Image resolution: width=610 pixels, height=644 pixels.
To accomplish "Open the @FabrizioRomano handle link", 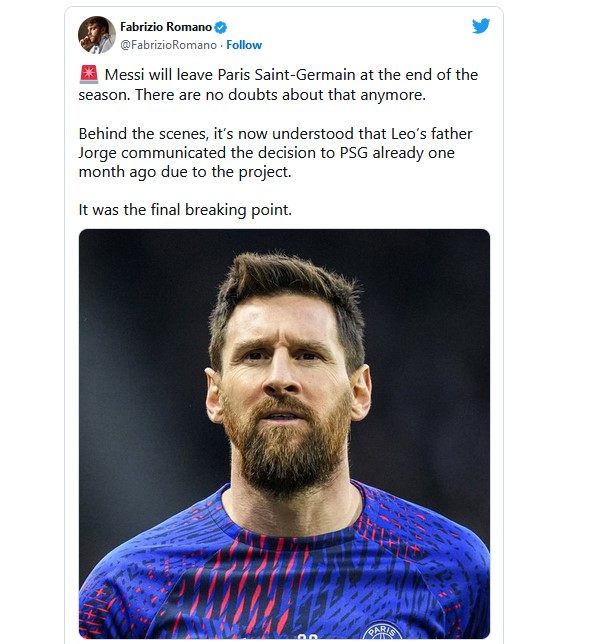I will coord(166,45).
